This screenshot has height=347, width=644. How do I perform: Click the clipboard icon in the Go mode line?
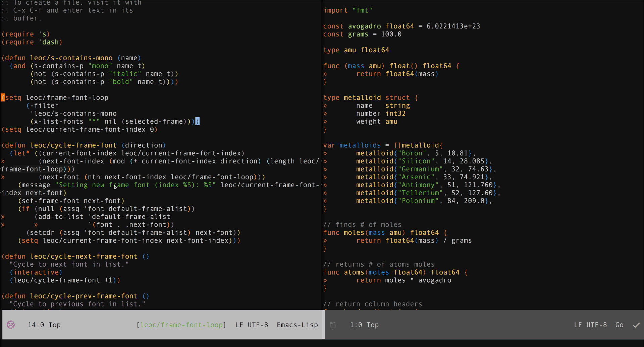tap(333, 325)
